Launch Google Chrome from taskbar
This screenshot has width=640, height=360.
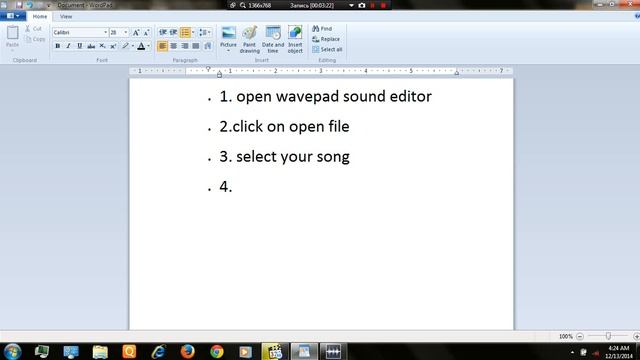217,351
